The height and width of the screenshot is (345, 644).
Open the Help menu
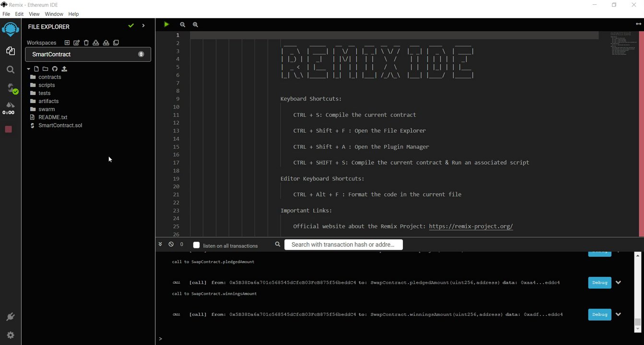pos(73,14)
